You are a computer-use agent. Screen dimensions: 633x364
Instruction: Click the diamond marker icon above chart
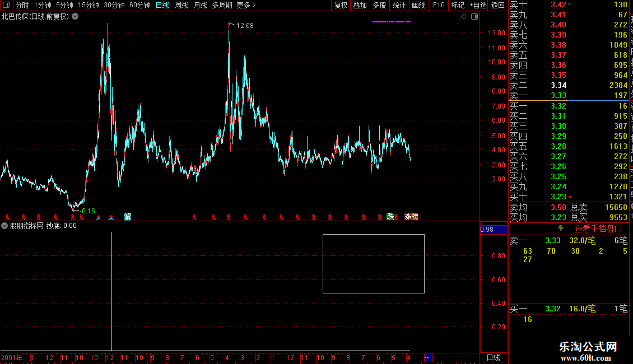(464, 17)
